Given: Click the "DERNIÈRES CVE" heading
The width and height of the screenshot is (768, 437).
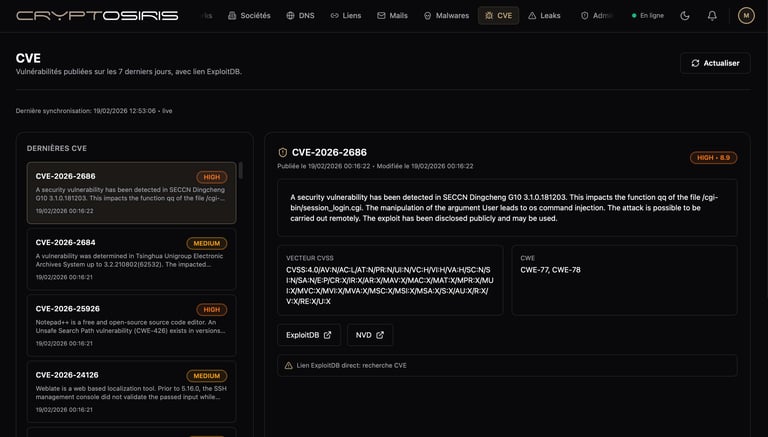Looking at the screenshot, I should point(57,148).
